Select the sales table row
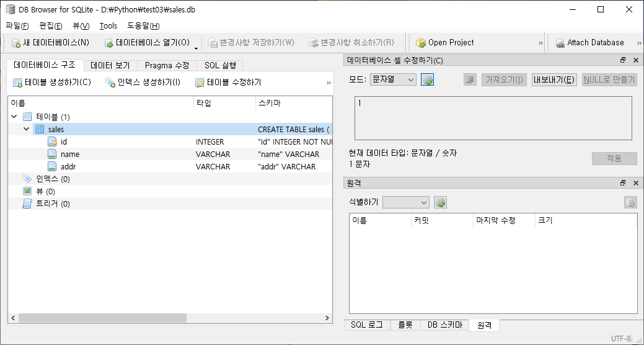 tap(170, 129)
